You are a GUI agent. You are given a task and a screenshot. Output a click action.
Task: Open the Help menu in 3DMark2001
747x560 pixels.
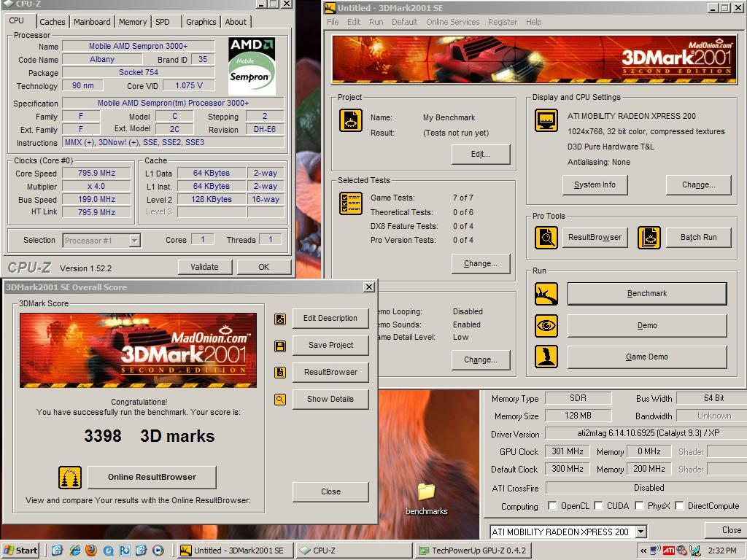[533, 22]
